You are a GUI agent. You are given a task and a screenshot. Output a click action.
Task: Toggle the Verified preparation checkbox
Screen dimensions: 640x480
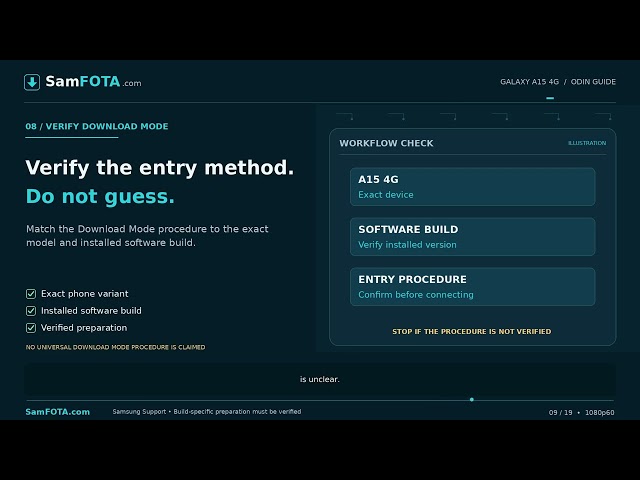tap(31, 328)
